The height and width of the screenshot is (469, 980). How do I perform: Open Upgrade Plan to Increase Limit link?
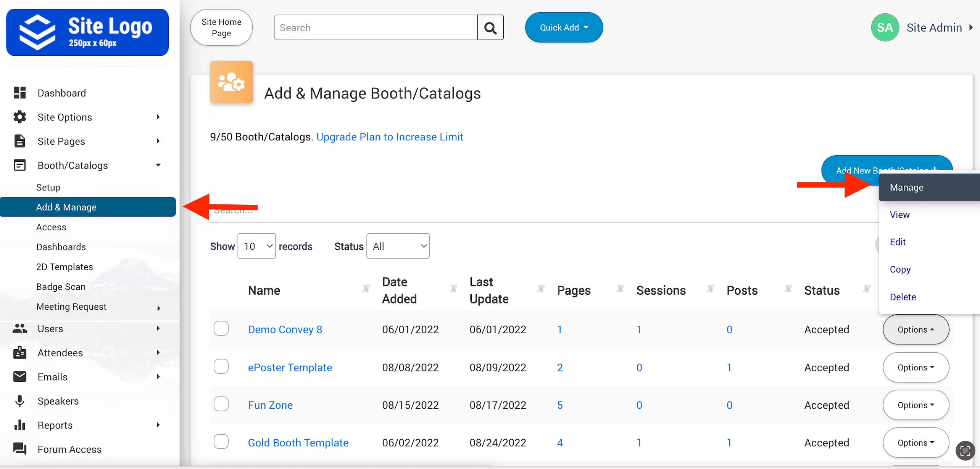[390, 137]
